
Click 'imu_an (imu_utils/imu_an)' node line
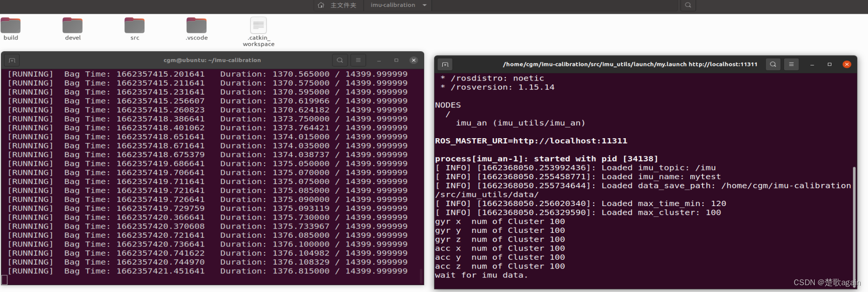tap(520, 123)
